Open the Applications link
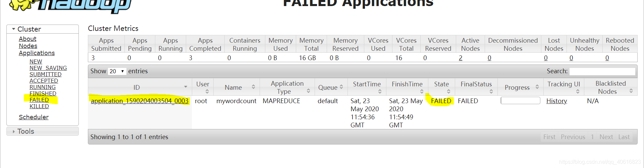The width and height of the screenshot is (644, 168). click(x=37, y=53)
